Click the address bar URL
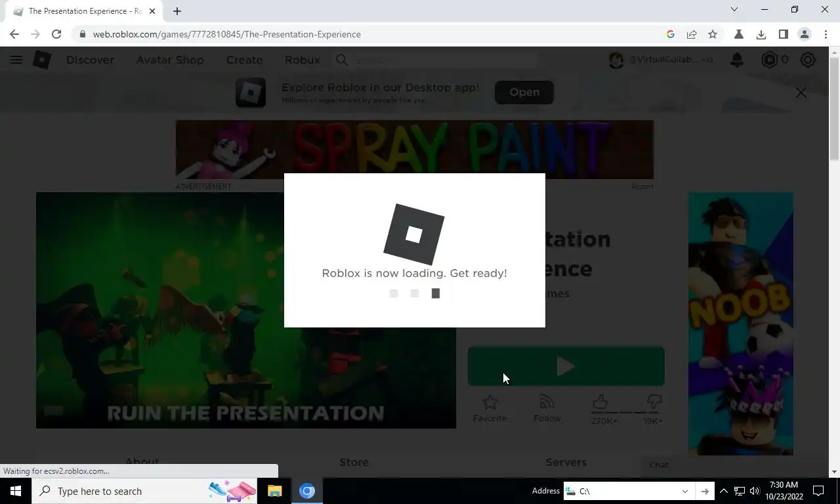The image size is (840, 504). pos(226,34)
